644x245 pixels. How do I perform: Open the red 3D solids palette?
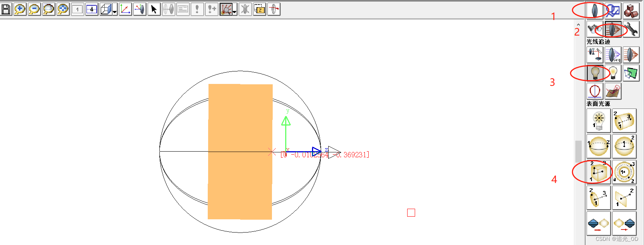[x=631, y=11]
